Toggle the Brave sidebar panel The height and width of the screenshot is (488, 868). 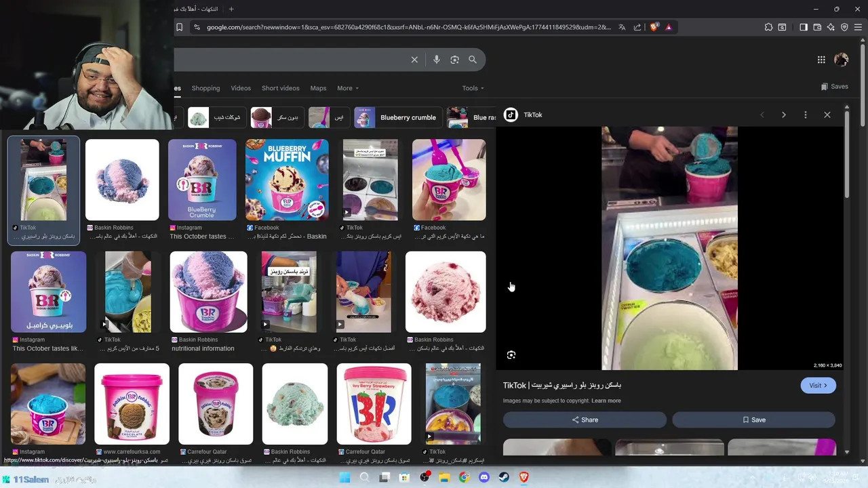[804, 27]
